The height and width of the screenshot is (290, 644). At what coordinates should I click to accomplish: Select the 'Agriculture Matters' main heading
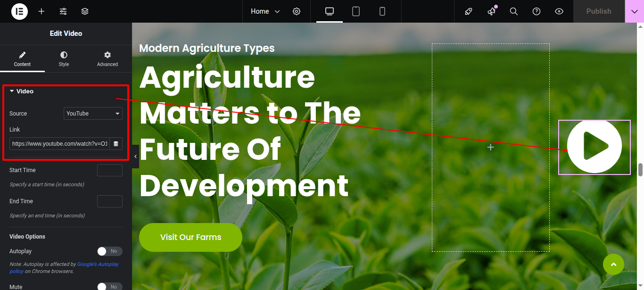250,131
